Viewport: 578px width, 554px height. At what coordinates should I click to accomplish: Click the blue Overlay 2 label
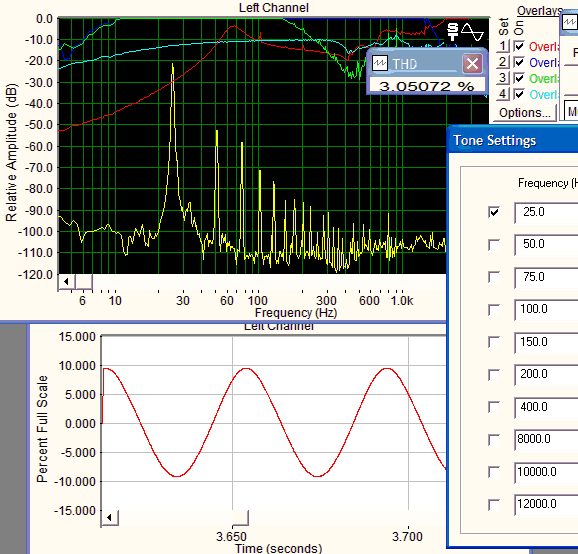pyautogui.click(x=544, y=63)
